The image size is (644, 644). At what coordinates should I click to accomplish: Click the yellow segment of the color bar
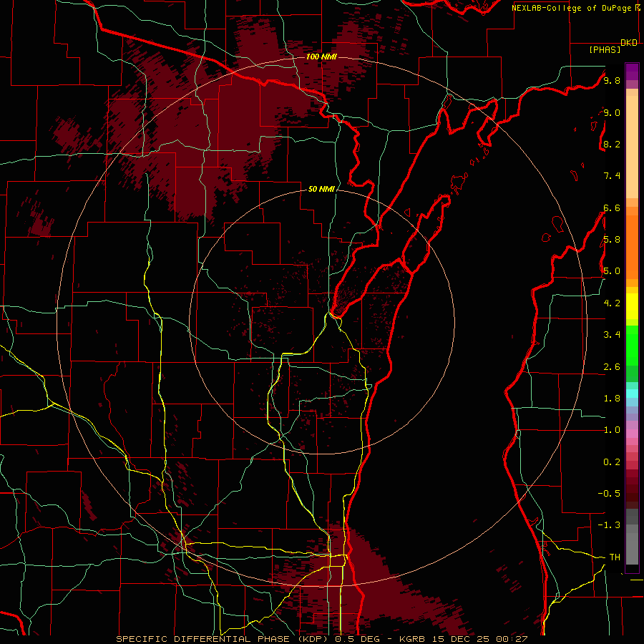632,306
